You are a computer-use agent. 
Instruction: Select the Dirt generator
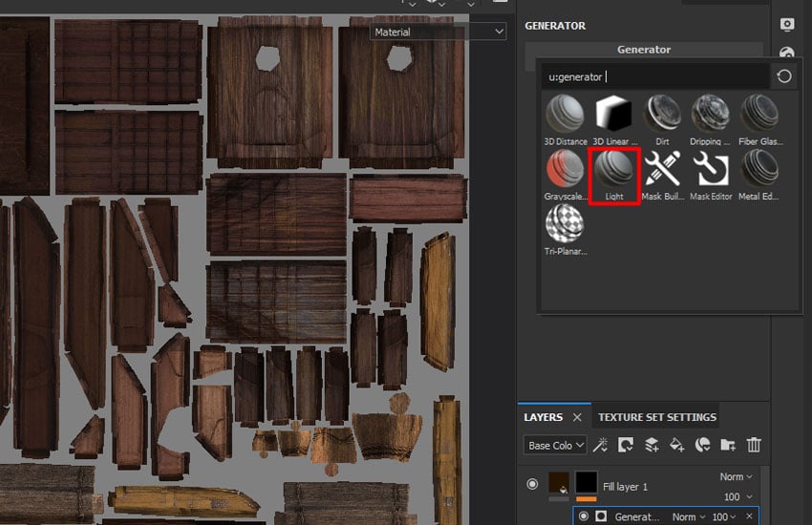(661, 115)
